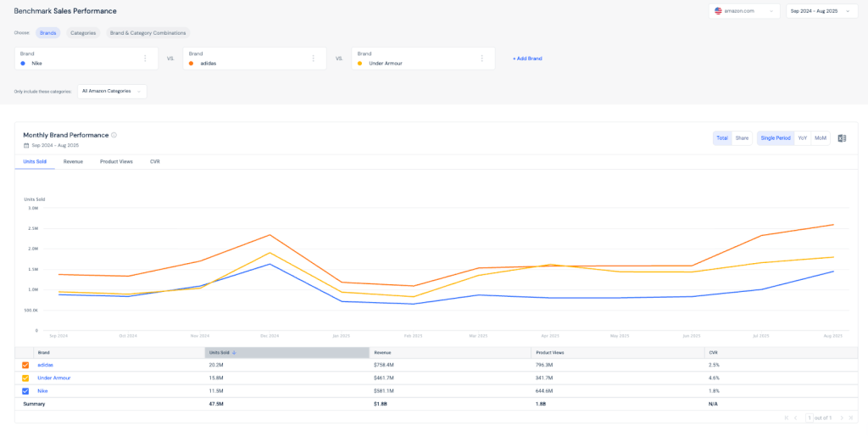Click the page number input field
Screen dimensions: 868x437
810,417
